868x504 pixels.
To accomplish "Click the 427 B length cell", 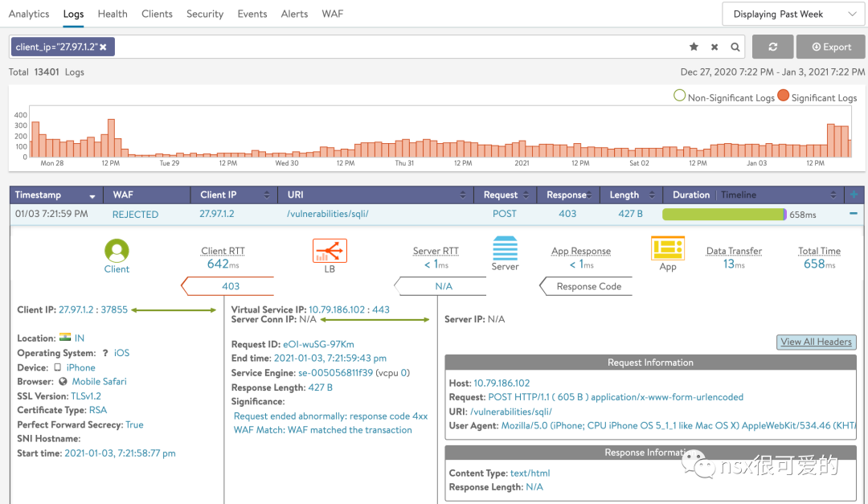I will point(631,214).
